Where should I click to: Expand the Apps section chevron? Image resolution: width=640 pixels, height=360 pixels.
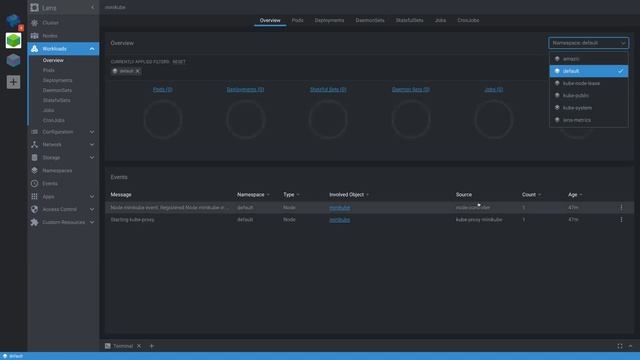tap(92, 196)
